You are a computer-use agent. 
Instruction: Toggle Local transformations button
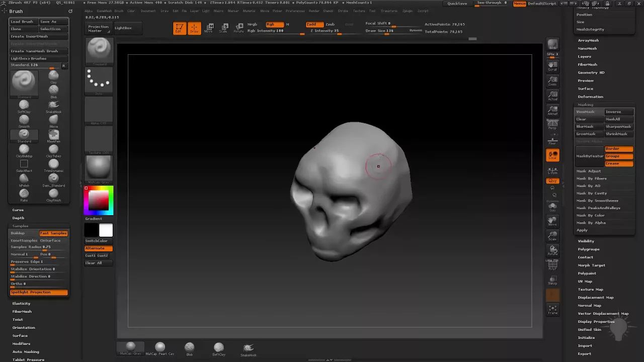click(x=552, y=155)
